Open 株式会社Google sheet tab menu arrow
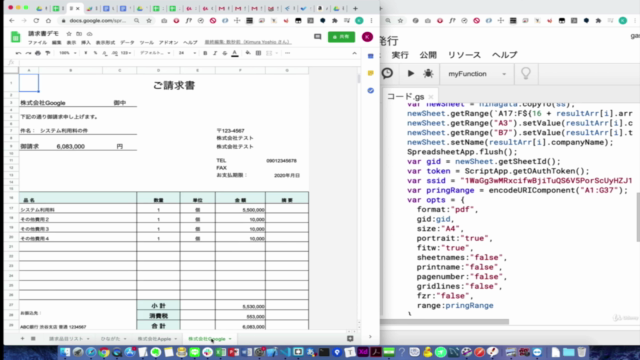The height and width of the screenshot is (360, 640). coord(230,339)
